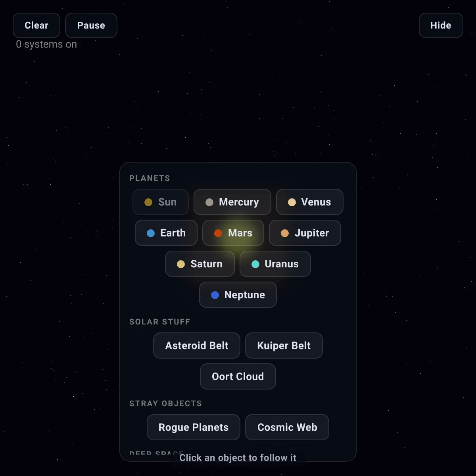Viewport: 476px width, 476px height.
Task: Click Mercury's gray dot icon
Action: pos(209,202)
